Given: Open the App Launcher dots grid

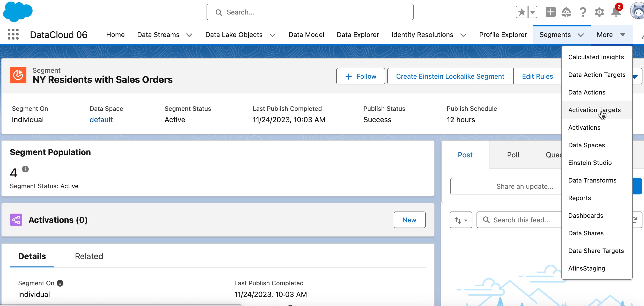Looking at the screenshot, I should [13, 34].
